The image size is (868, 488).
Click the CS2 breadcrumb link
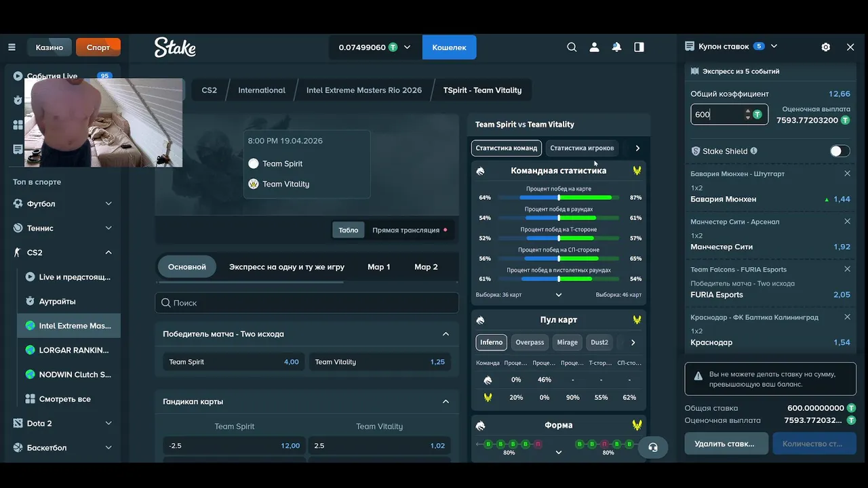(210, 90)
